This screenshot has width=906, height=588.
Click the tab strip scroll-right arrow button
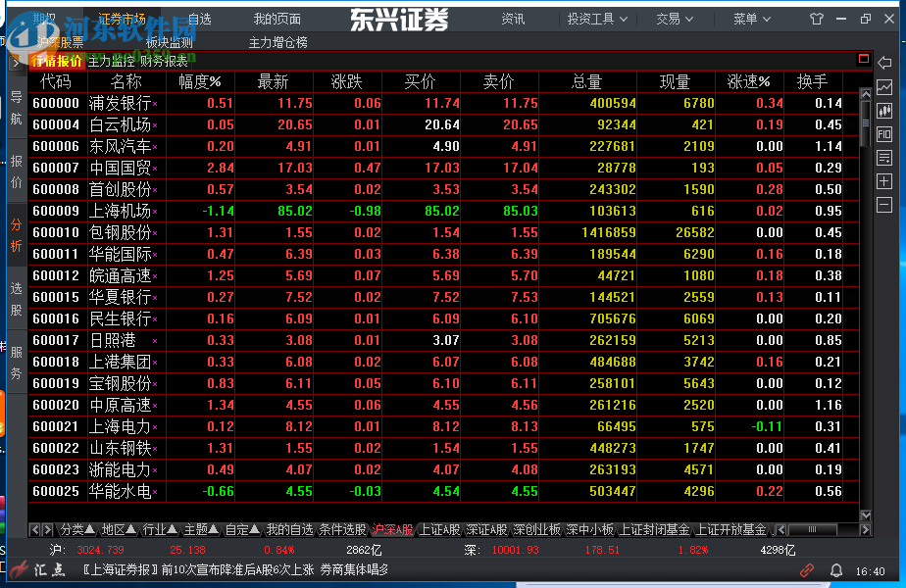[x=48, y=529]
